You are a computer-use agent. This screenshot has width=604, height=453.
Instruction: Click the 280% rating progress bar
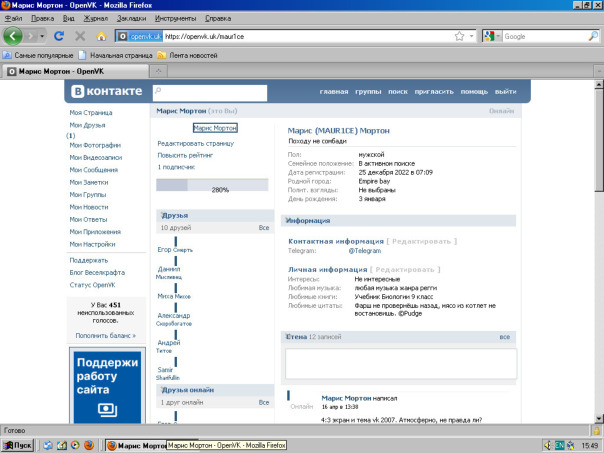click(x=213, y=188)
